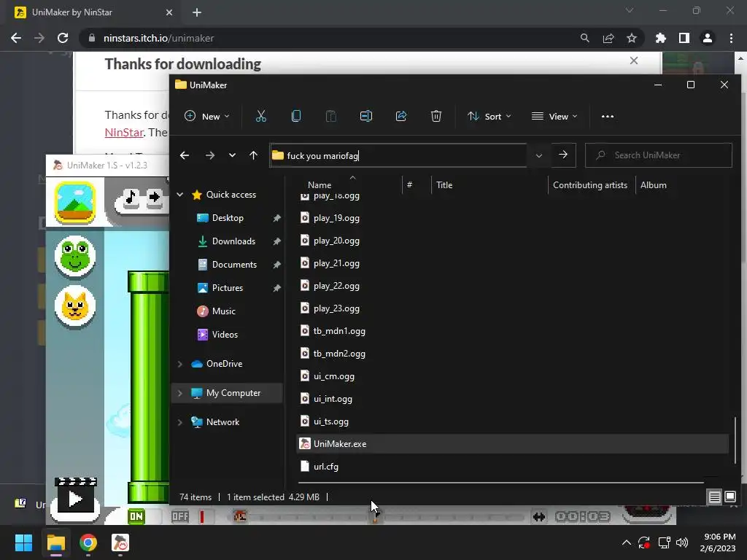The image size is (747, 560).
Task: Close the Thanks for downloading dialog
Action: click(634, 61)
